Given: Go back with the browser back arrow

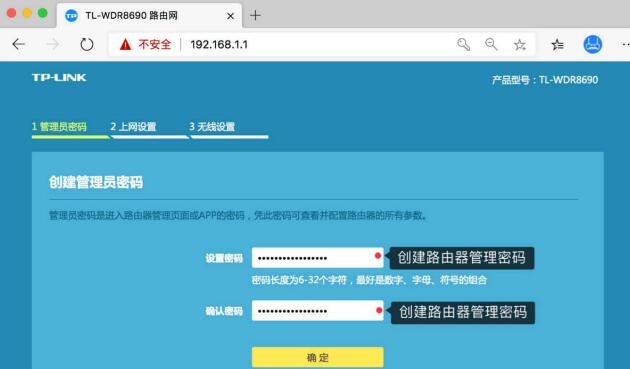Looking at the screenshot, I should pos(18,44).
